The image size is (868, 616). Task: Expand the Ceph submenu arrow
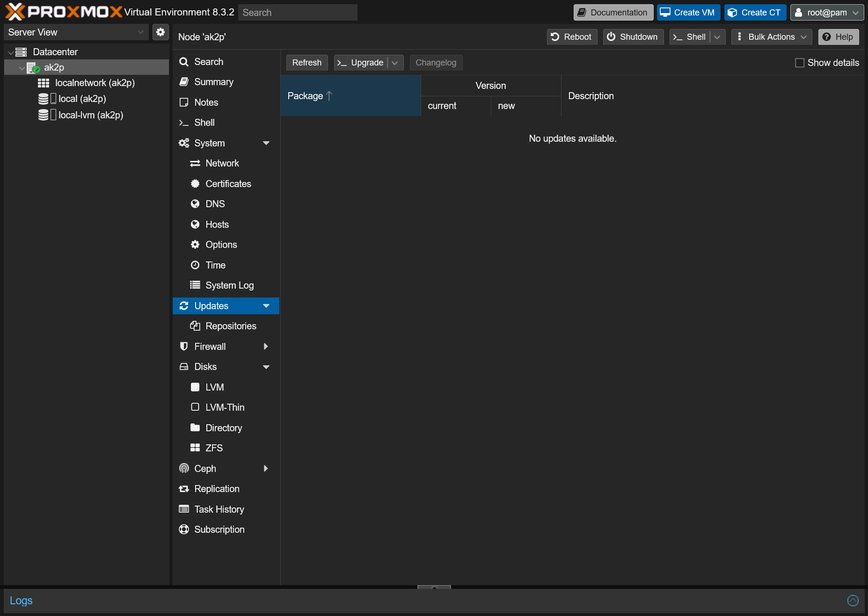[266, 469]
